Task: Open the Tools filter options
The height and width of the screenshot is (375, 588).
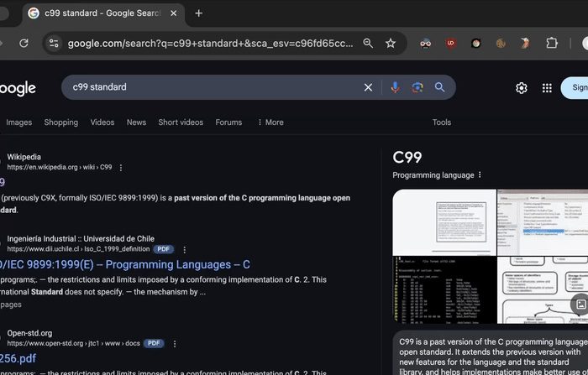Action: [x=442, y=122]
